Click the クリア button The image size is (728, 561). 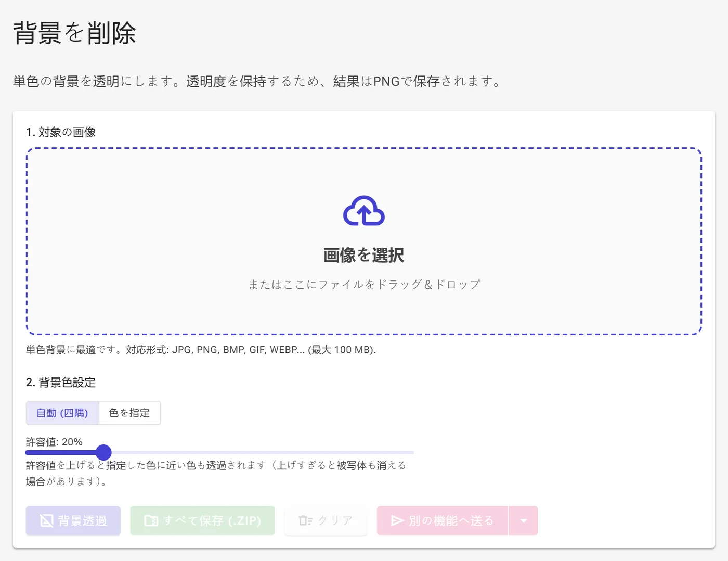tap(326, 520)
